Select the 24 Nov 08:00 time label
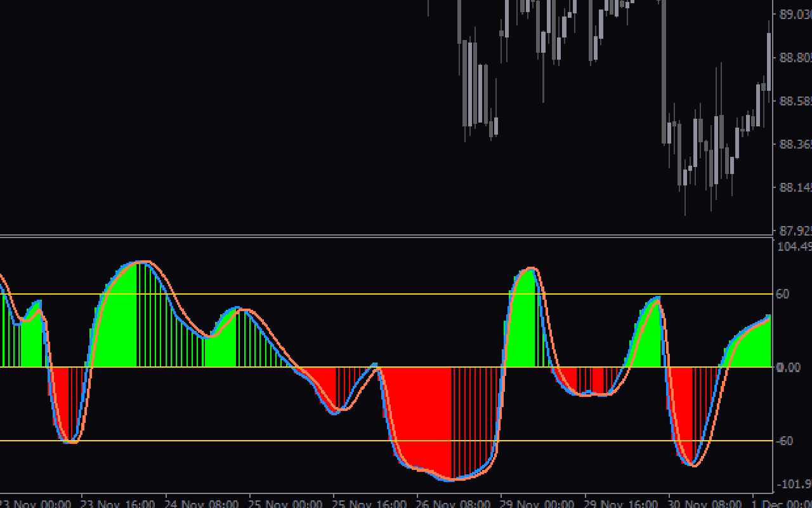This screenshot has height=508, width=812. 202,504
